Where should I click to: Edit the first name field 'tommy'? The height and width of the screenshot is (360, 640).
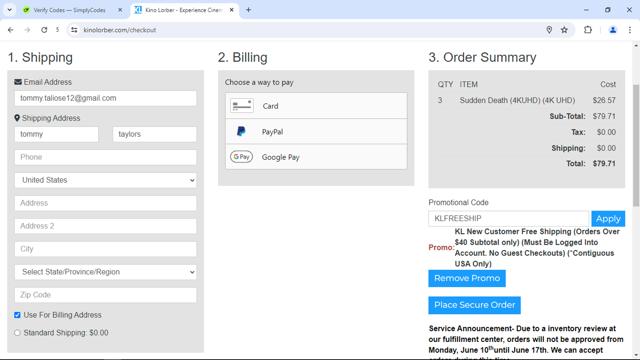(x=56, y=134)
